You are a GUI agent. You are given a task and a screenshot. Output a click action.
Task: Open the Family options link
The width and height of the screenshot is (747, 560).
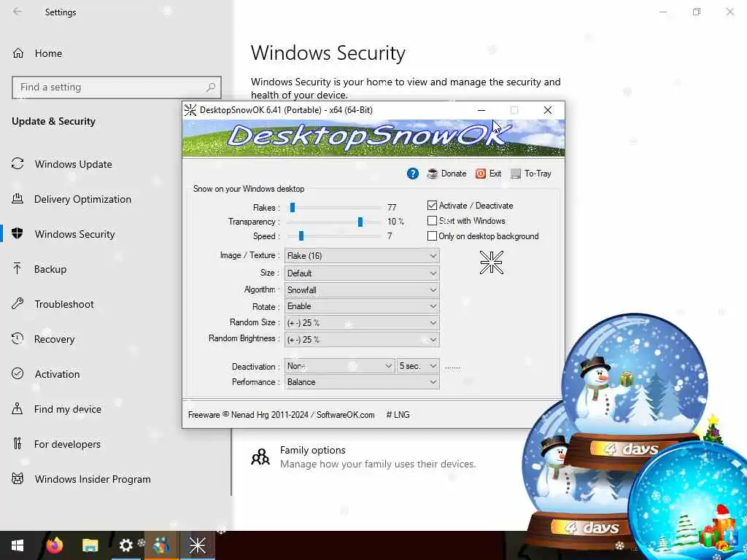312,450
